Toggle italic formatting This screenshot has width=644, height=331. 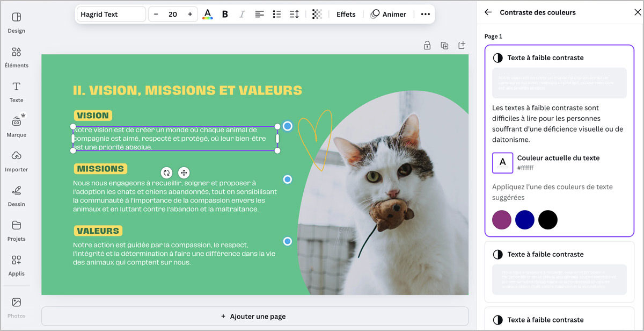[242, 15]
